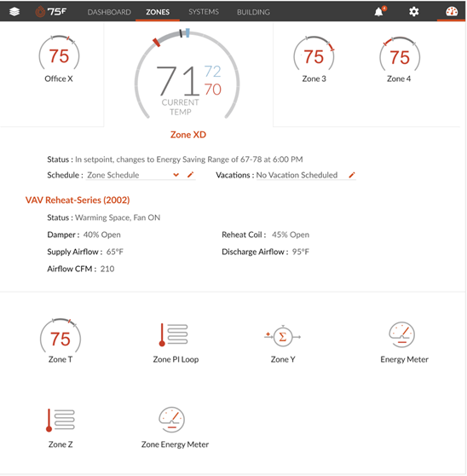The width and height of the screenshot is (467, 476).
Task: Click the stacked layers icon in header
Action: (14, 12)
